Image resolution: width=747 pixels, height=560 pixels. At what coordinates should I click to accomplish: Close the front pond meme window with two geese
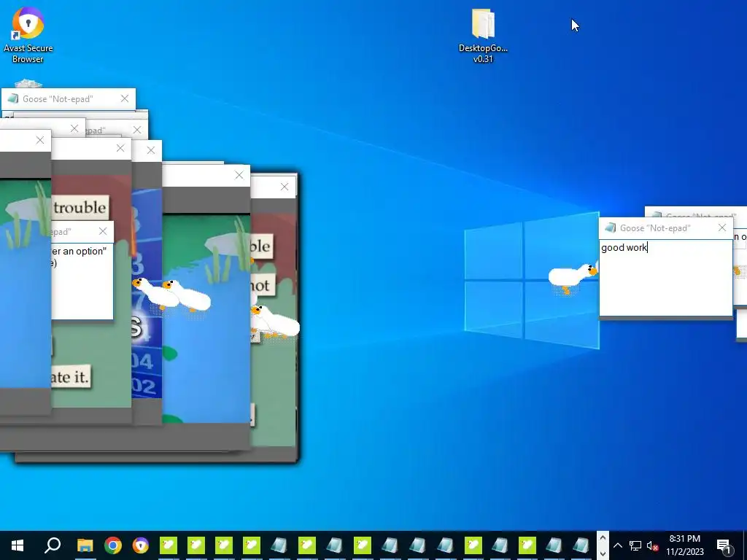coord(239,175)
